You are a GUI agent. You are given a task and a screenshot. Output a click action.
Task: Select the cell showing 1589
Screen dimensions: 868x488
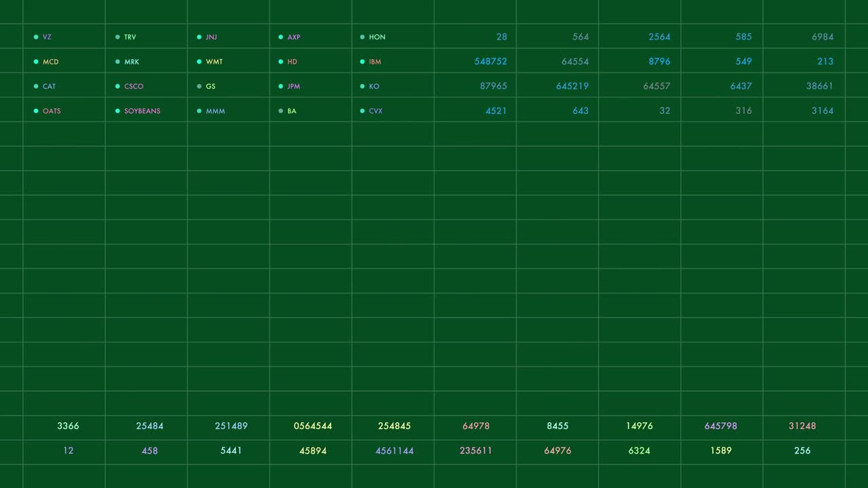(722, 452)
